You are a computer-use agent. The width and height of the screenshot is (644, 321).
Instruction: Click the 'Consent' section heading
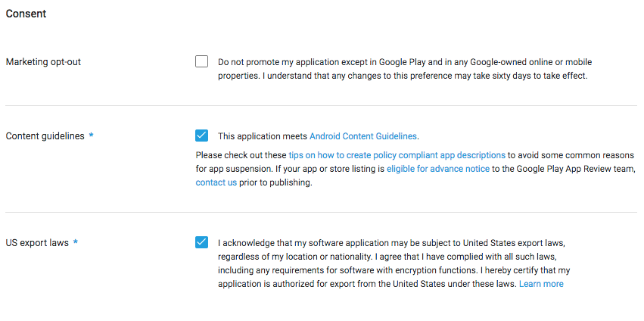tap(26, 14)
